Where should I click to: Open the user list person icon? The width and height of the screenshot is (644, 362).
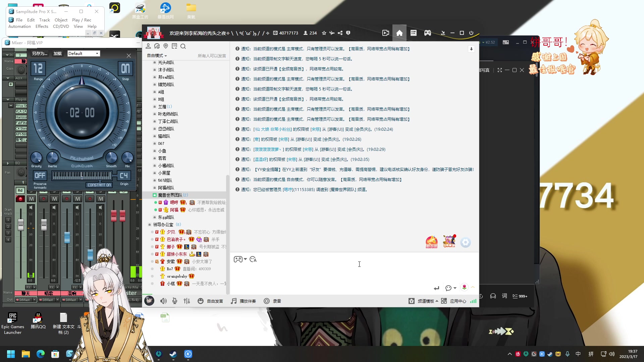148,46
